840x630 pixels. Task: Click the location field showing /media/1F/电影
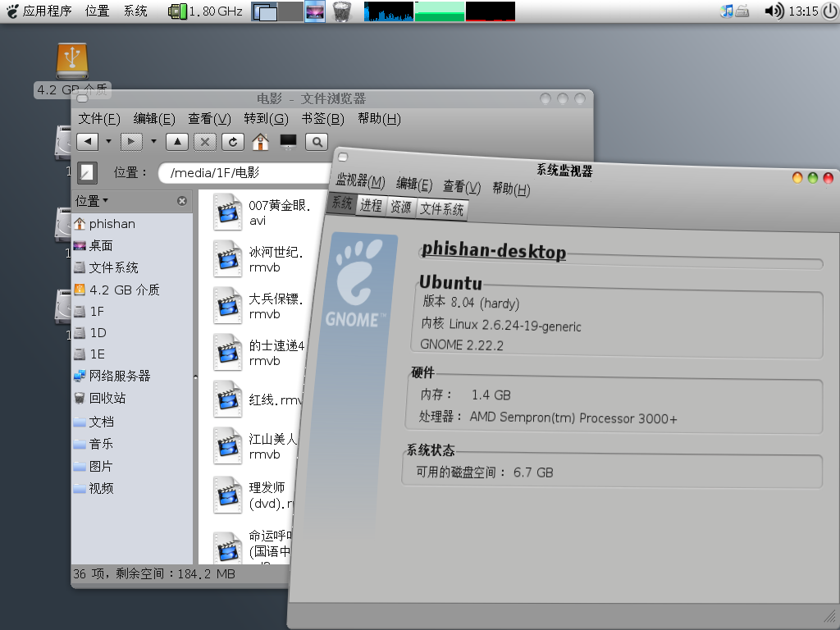pyautogui.click(x=244, y=172)
